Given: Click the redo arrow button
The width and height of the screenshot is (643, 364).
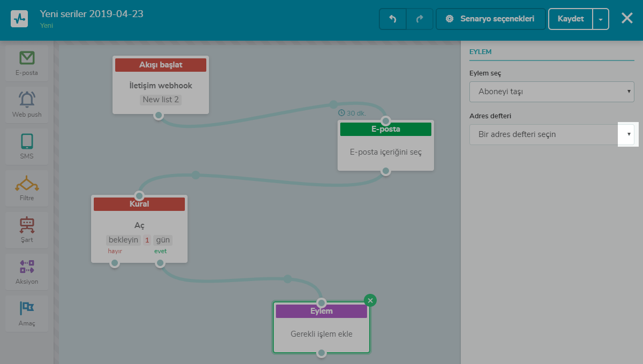Looking at the screenshot, I should pos(420,19).
